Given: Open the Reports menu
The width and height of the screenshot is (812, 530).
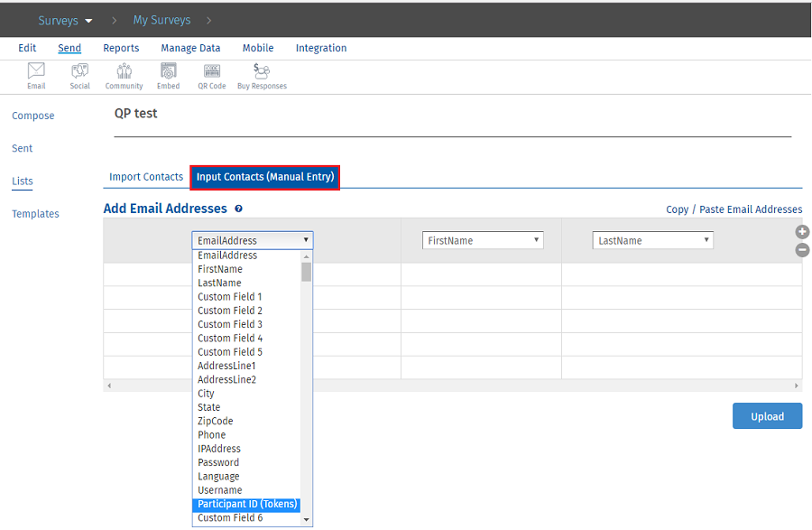Looking at the screenshot, I should tap(121, 49).
